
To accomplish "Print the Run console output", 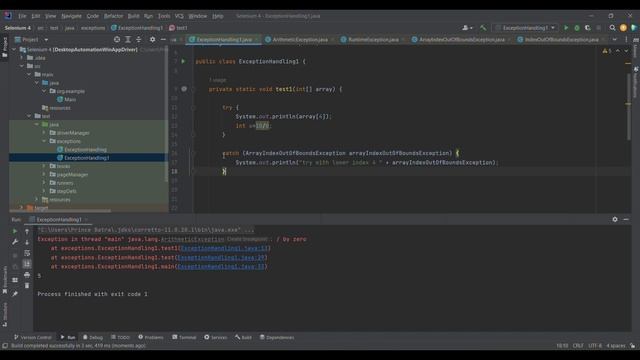I will coord(27,275).
